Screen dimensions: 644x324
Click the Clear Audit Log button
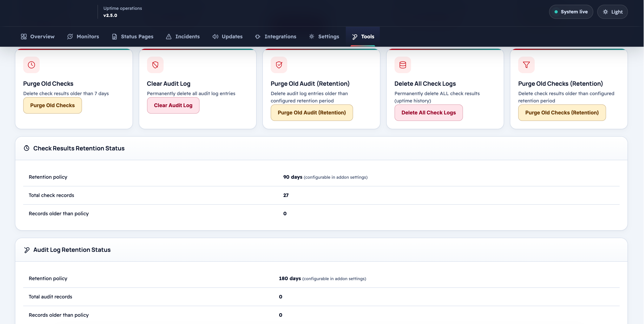pyautogui.click(x=173, y=106)
